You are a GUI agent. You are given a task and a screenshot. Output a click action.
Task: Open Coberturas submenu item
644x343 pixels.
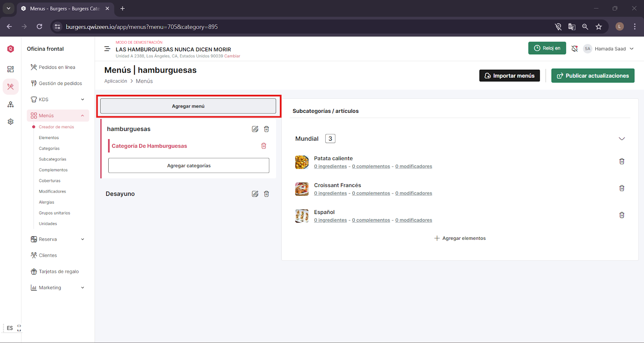[50, 181]
